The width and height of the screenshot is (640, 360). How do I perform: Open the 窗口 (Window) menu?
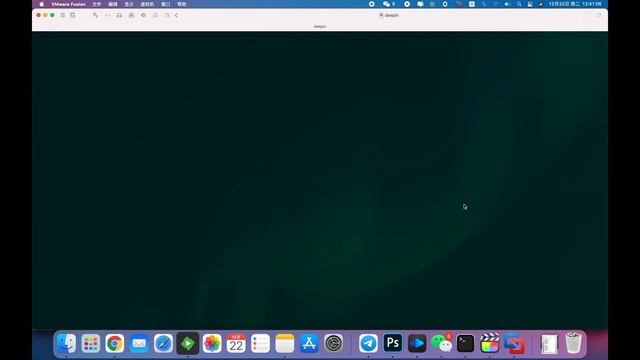tap(166, 4)
